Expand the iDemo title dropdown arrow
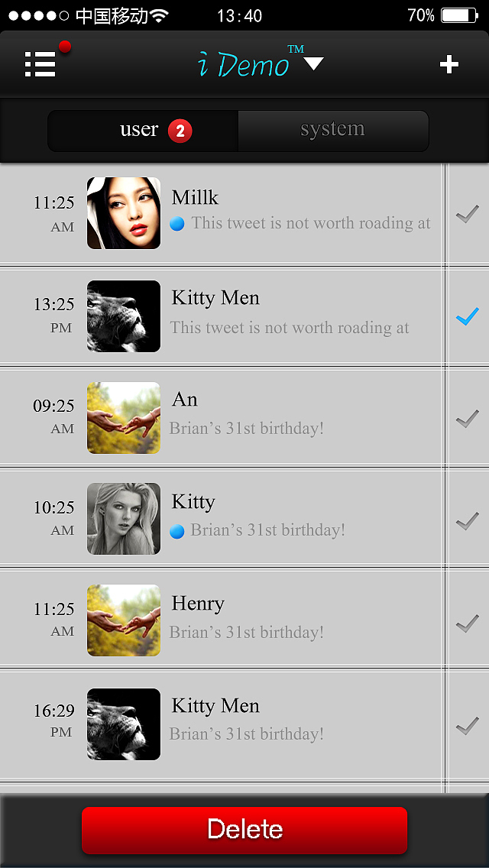 (314, 63)
